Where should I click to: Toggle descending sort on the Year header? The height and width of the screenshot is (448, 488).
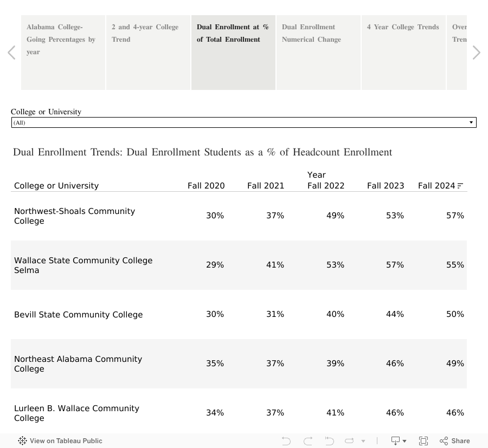[x=317, y=175]
